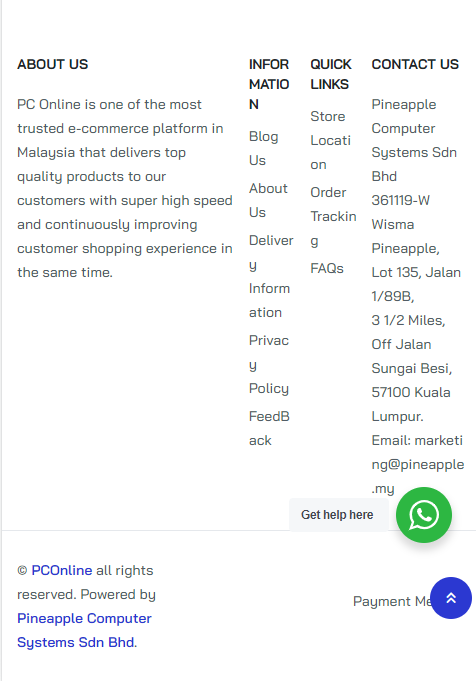The width and height of the screenshot is (476, 681).
Task: Open the FeedBack link
Action: (269, 428)
